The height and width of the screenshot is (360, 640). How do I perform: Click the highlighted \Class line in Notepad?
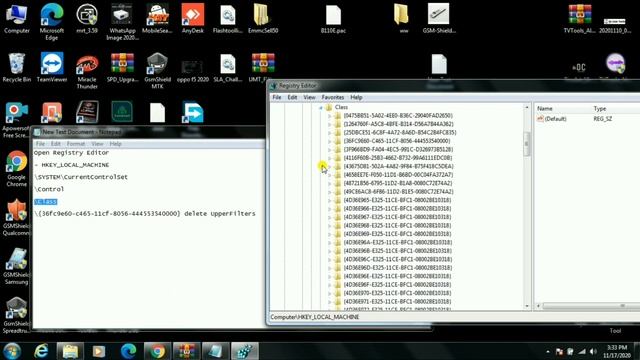45,202
